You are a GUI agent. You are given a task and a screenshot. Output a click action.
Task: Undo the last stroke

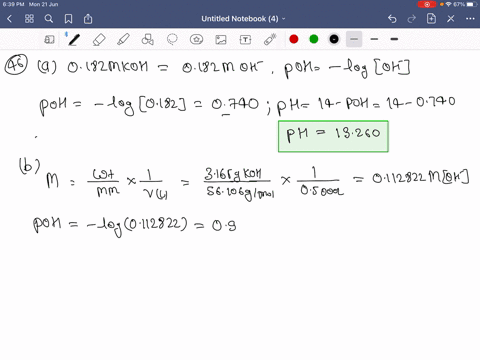tap(392, 19)
